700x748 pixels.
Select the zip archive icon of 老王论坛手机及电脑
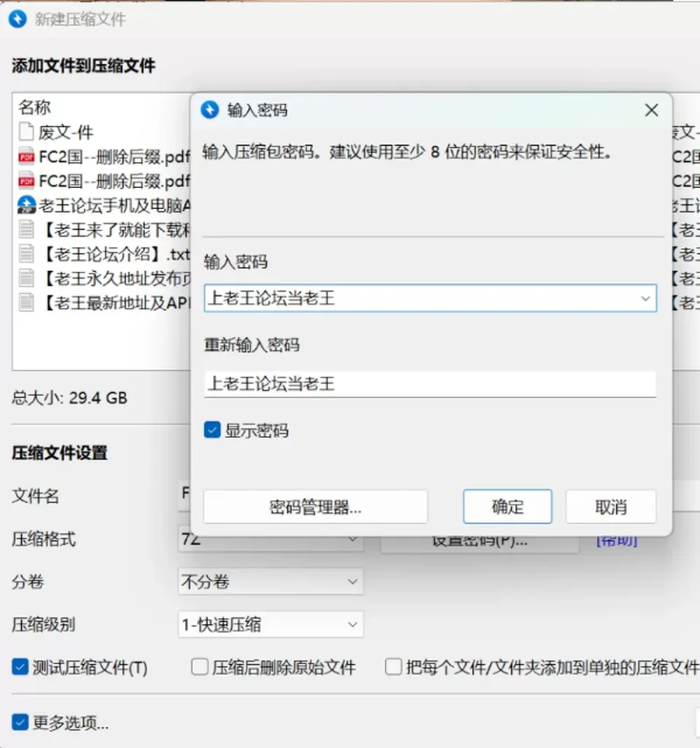(x=27, y=205)
